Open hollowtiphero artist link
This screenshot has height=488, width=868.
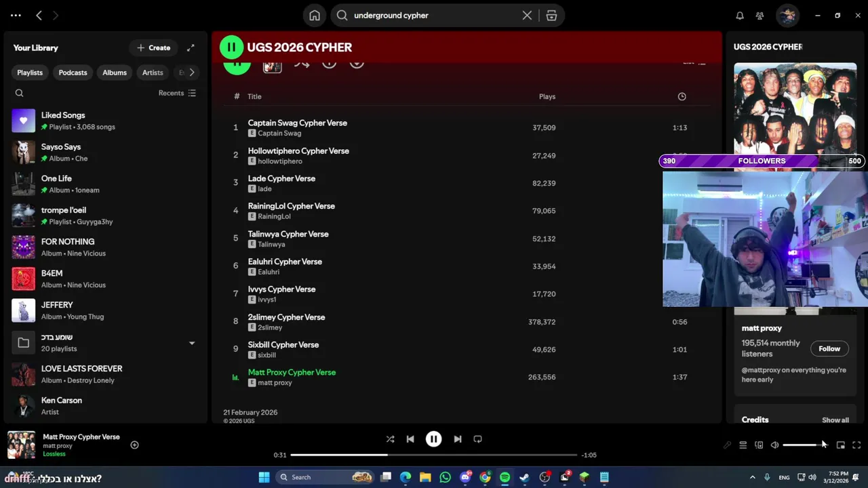tap(280, 161)
